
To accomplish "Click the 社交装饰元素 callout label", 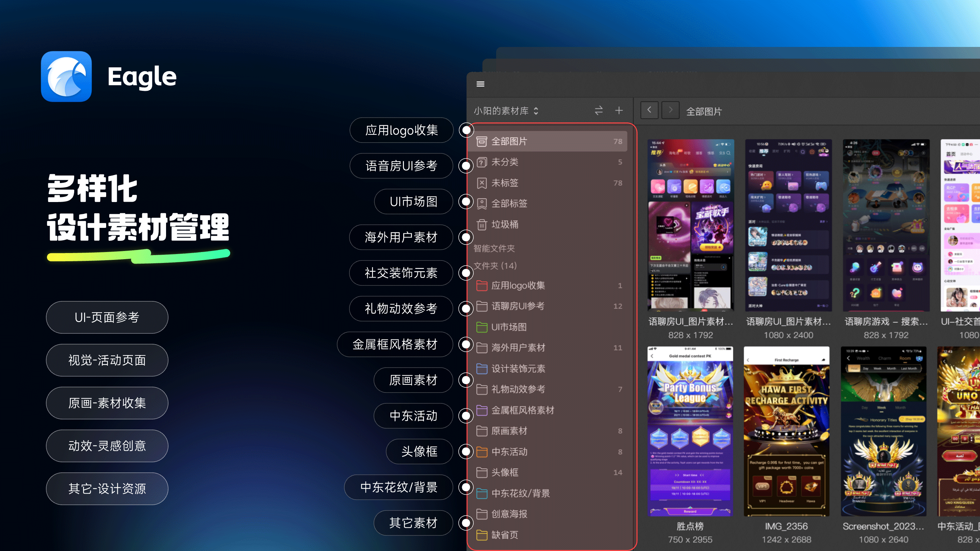I will pos(401,273).
